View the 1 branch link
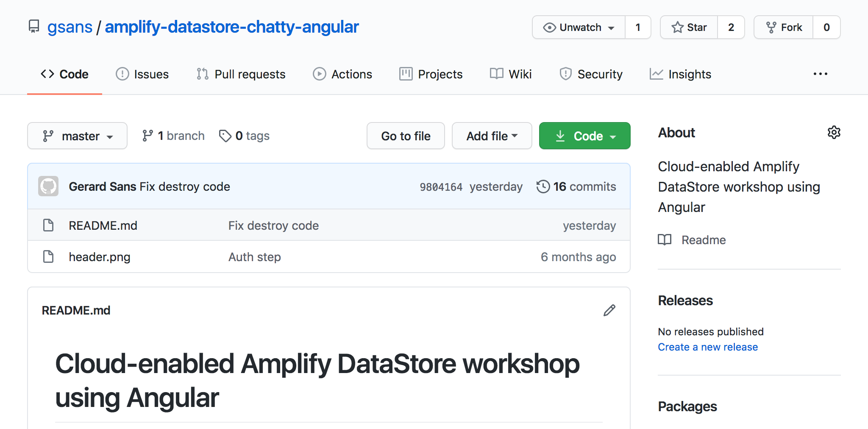The image size is (868, 429). tap(173, 136)
